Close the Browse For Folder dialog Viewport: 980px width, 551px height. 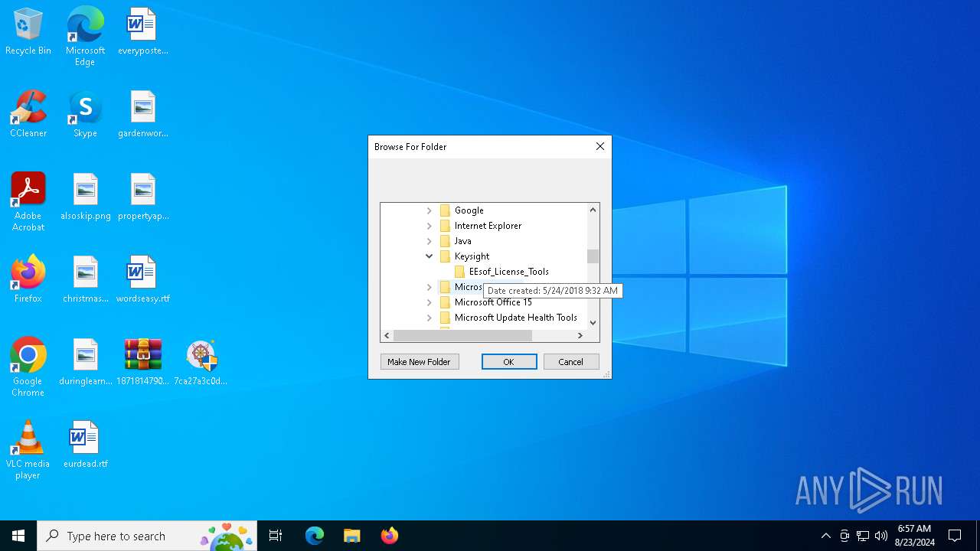click(x=600, y=146)
